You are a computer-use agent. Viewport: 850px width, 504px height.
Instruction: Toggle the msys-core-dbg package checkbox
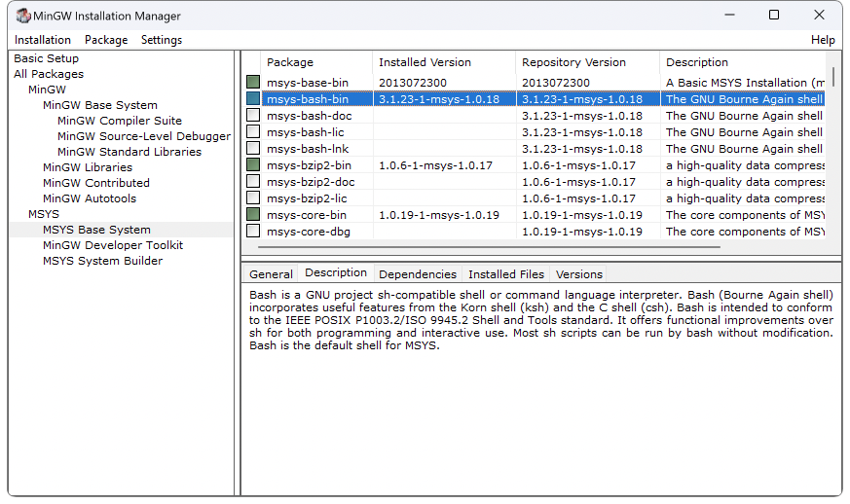pyautogui.click(x=253, y=232)
